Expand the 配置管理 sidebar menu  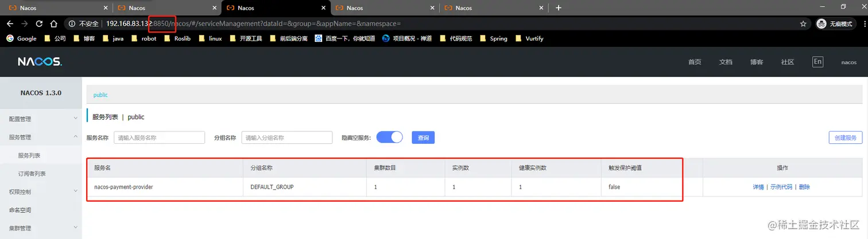click(41, 119)
